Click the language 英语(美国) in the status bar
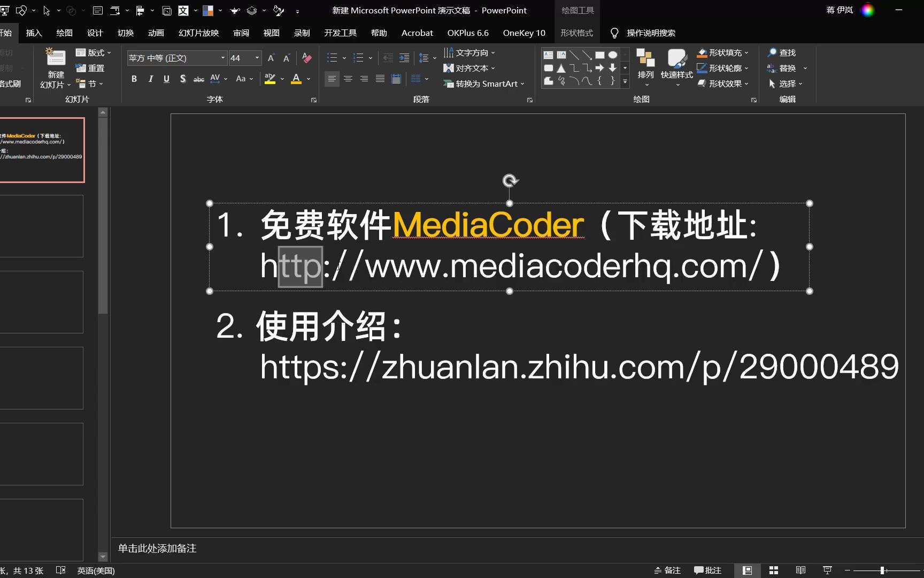This screenshot has width=924, height=578. (x=96, y=571)
